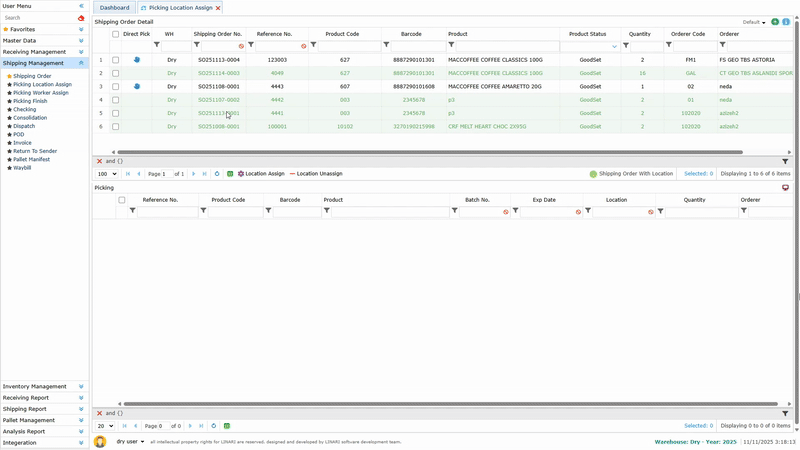Click the Picking panel monitor icon

[785, 187]
